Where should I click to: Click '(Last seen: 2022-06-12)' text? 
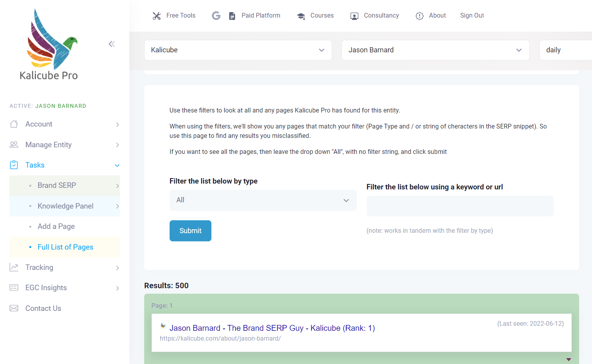point(530,324)
